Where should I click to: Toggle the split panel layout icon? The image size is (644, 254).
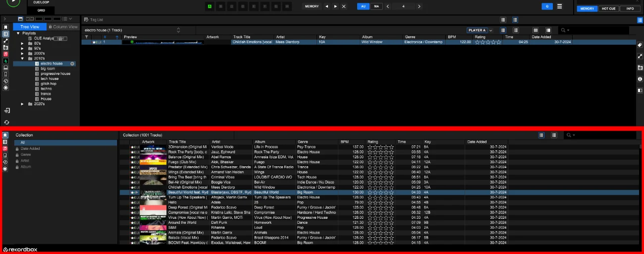pyautogui.click(x=548, y=30)
